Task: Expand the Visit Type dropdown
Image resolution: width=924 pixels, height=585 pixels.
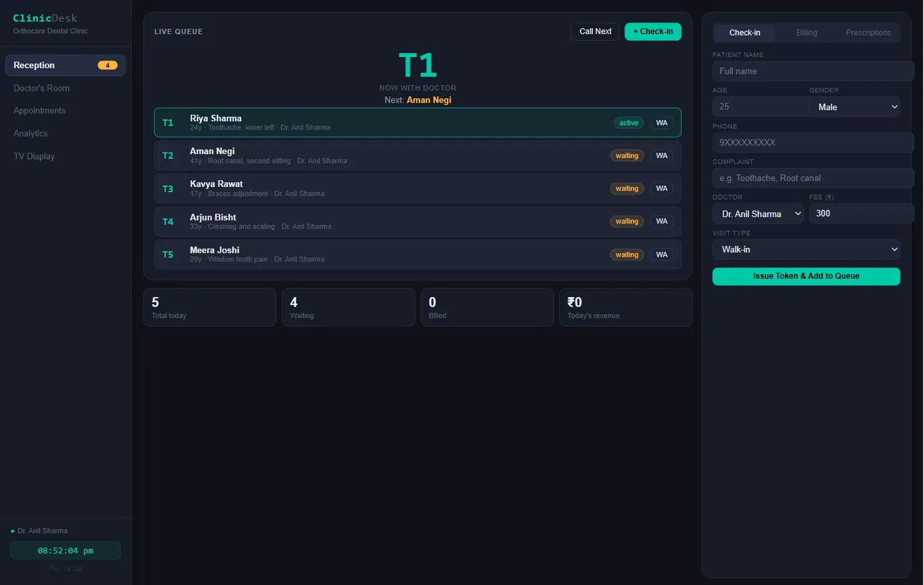Action: (806, 249)
